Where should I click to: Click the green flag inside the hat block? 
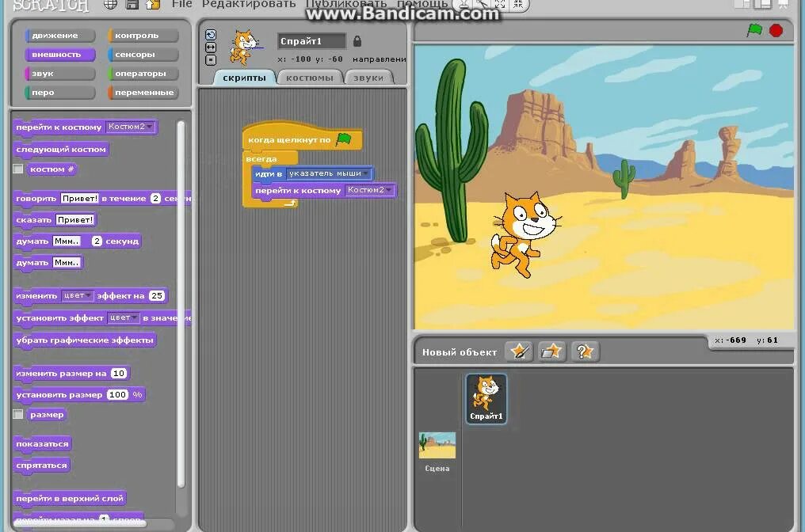coord(343,139)
